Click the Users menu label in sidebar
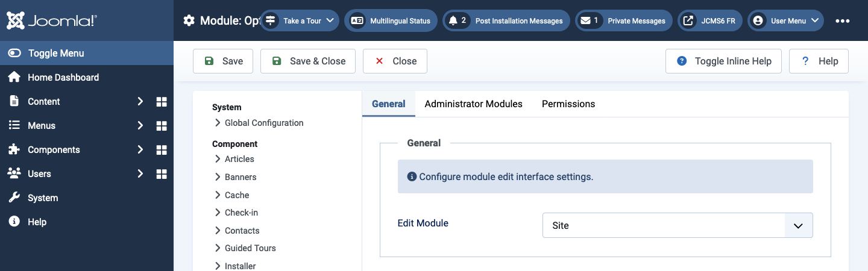 click(39, 173)
